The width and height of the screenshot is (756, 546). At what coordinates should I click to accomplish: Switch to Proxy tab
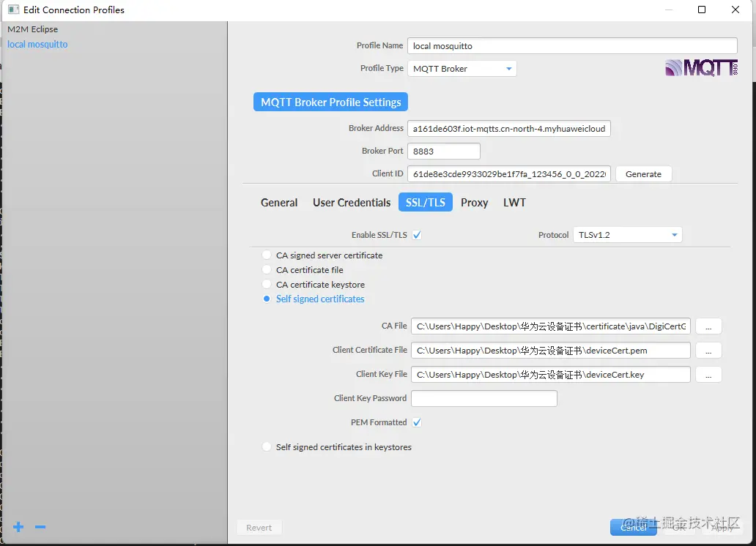[x=475, y=203]
